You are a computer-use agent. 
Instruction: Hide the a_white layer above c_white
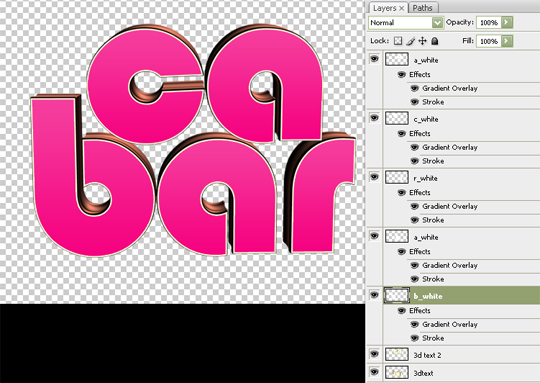click(374, 59)
